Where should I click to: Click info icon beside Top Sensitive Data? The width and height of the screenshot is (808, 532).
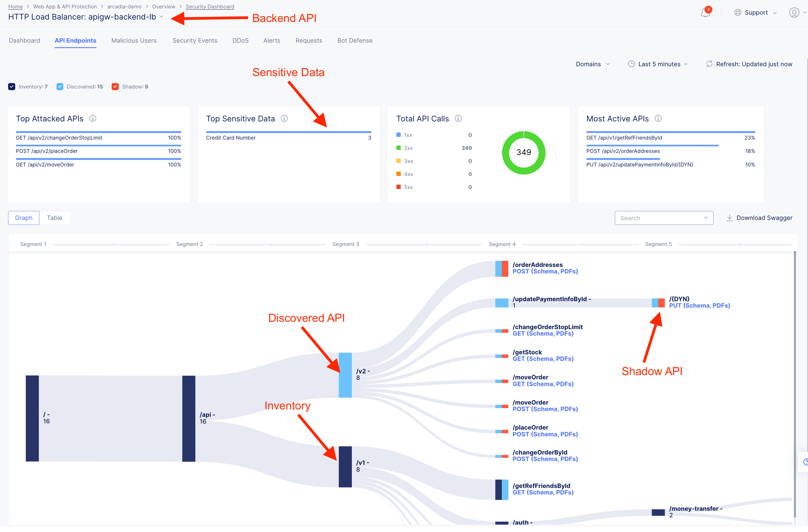284,118
